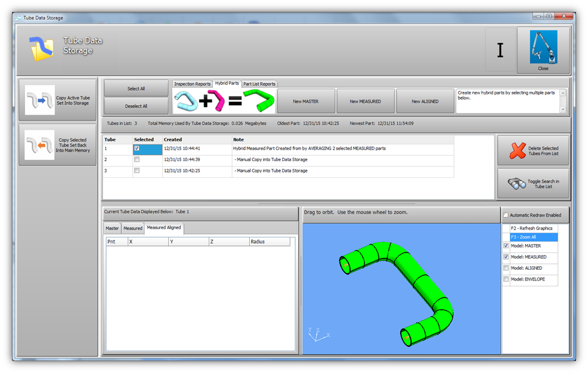588x373 pixels.
Task: Open the Part List Reports tab
Action: tap(259, 84)
